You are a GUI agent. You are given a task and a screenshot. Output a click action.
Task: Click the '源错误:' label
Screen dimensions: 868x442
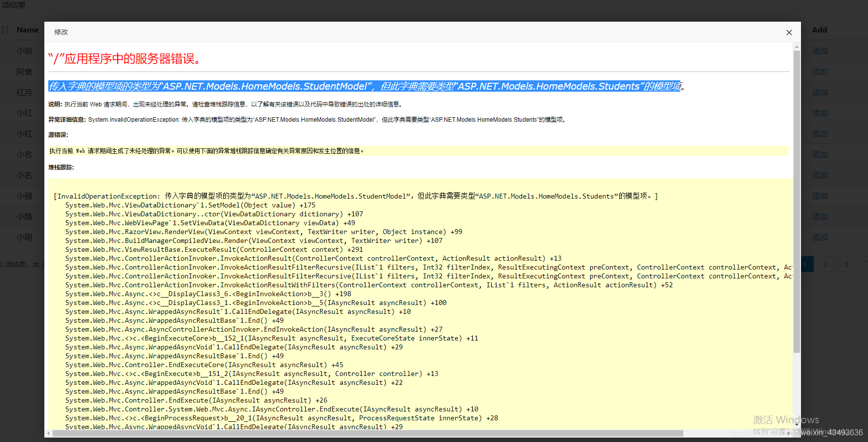(58, 135)
